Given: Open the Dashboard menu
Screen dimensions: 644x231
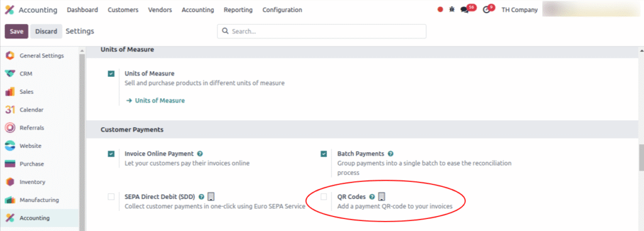Looking at the screenshot, I should click(x=82, y=10).
